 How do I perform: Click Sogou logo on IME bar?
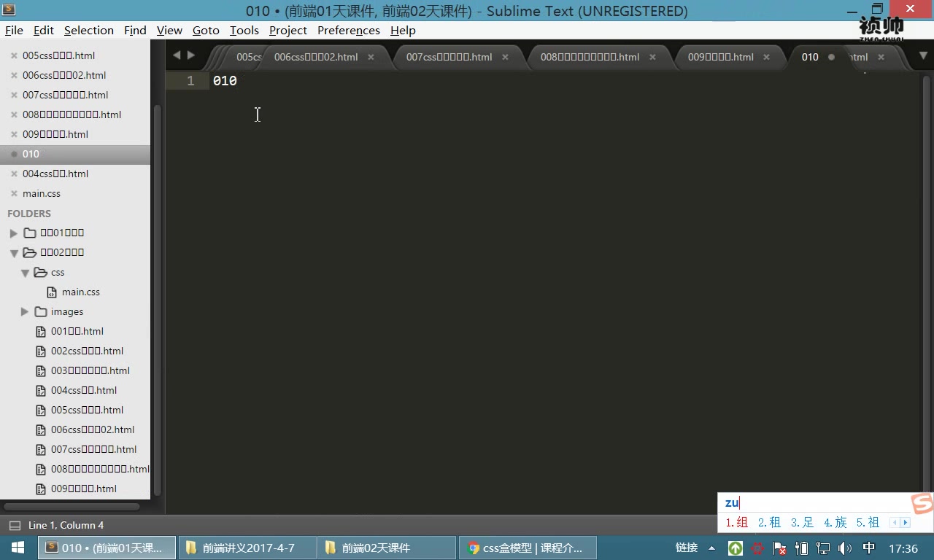point(922,503)
